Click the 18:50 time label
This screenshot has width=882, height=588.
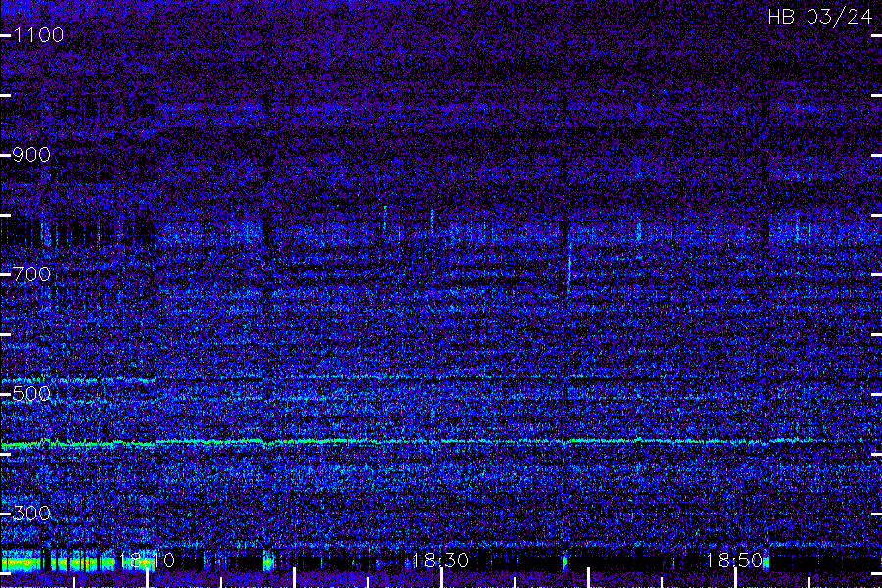click(735, 561)
